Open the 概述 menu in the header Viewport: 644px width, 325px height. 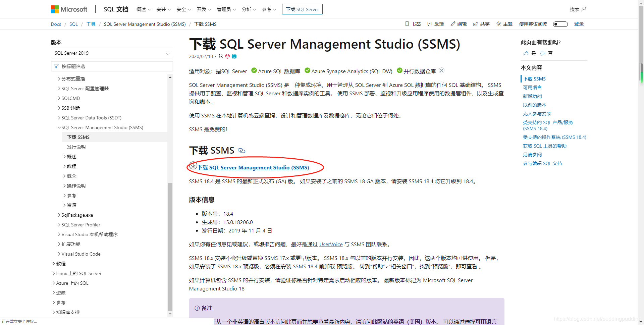click(144, 9)
